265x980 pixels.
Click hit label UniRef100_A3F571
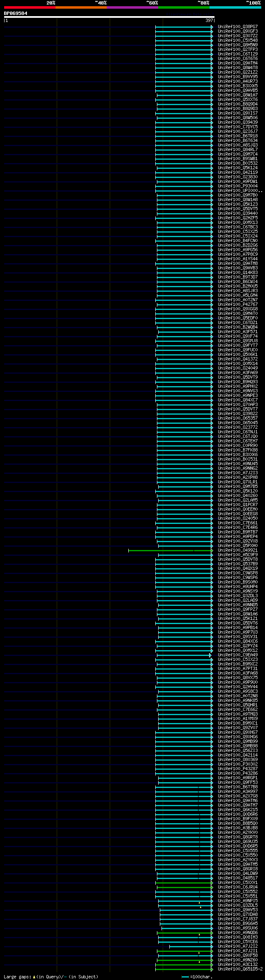[x=238, y=331]
